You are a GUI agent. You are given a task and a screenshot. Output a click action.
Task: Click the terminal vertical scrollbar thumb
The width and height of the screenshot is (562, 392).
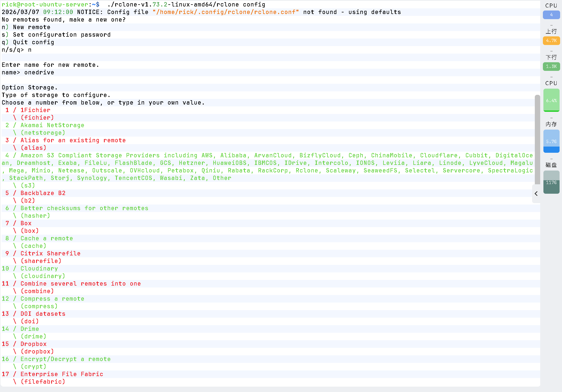pyautogui.click(x=537, y=140)
